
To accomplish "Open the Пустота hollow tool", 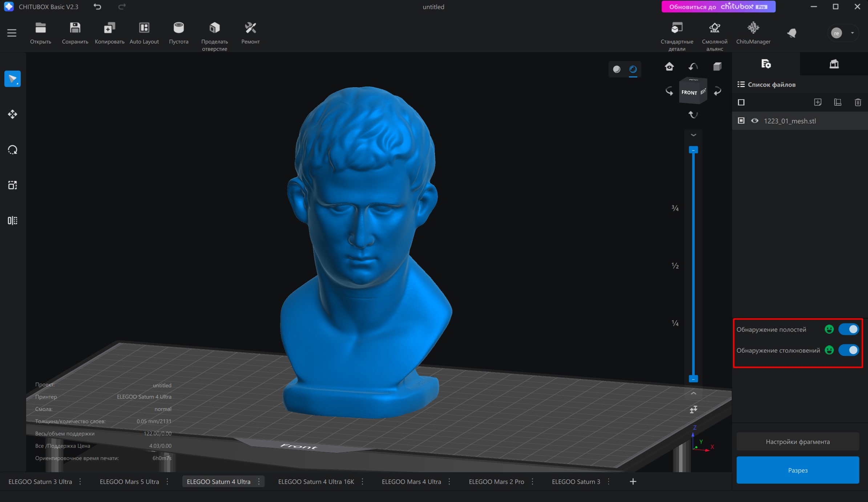I will tap(178, 28).
